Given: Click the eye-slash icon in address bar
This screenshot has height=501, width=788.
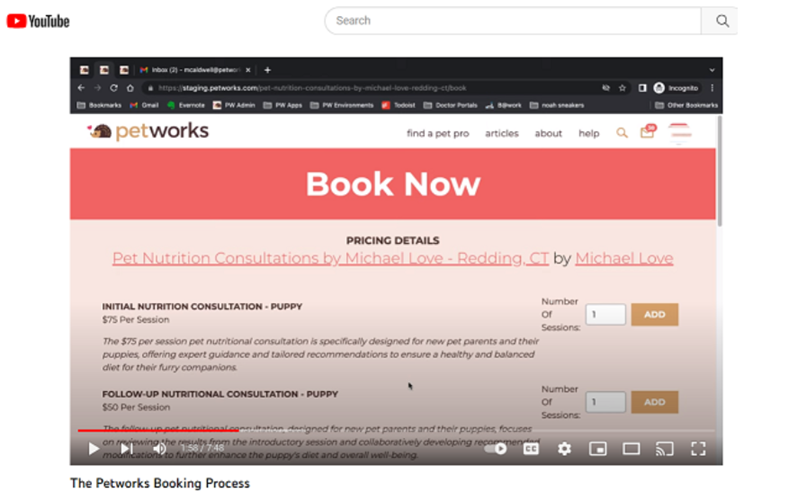Looking at the screenshot, I should (606, 88).
